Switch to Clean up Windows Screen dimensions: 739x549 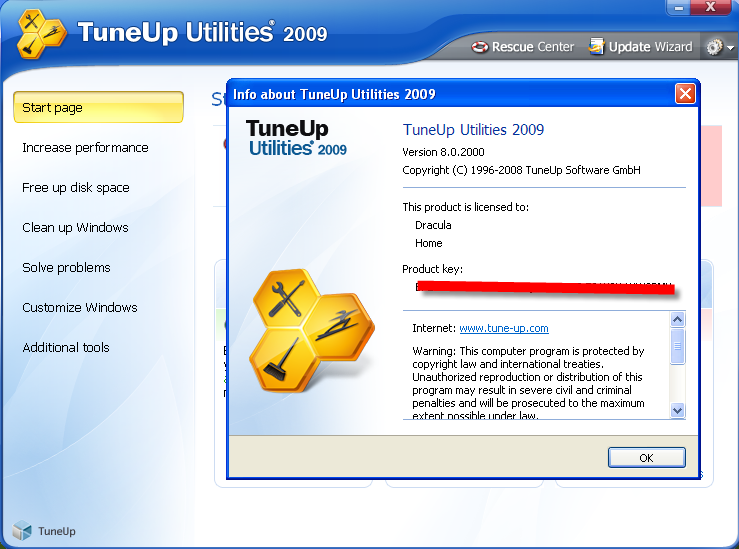click(75, 228)
